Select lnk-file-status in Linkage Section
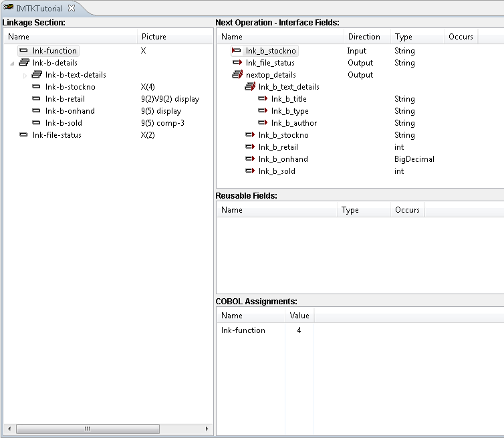This screenshot has width=504, height=438. pos(57,135)
